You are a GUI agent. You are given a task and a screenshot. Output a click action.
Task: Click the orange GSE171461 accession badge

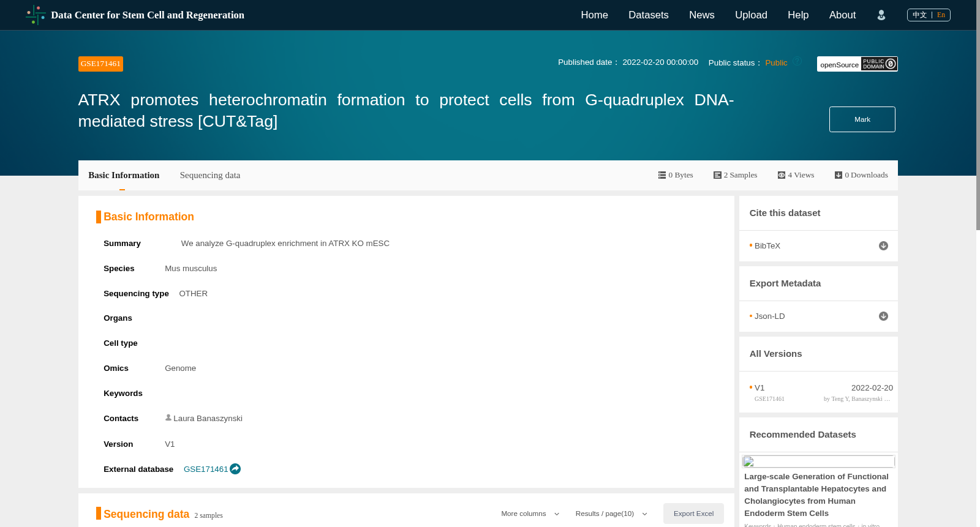click(100, 64)
